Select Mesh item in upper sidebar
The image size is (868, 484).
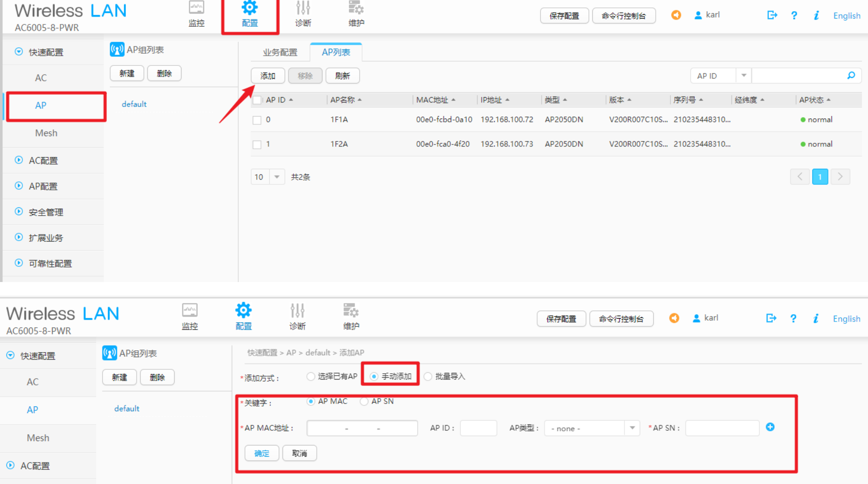coord(46,133)
